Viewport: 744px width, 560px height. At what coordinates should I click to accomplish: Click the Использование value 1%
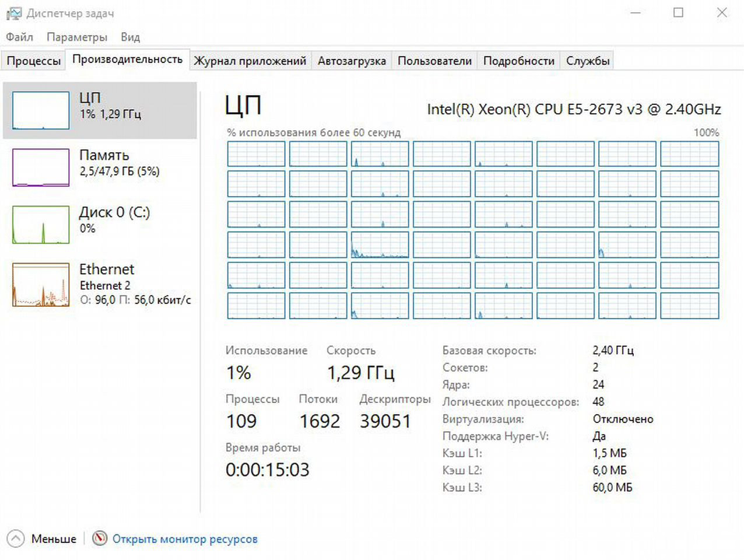point(238,373)
